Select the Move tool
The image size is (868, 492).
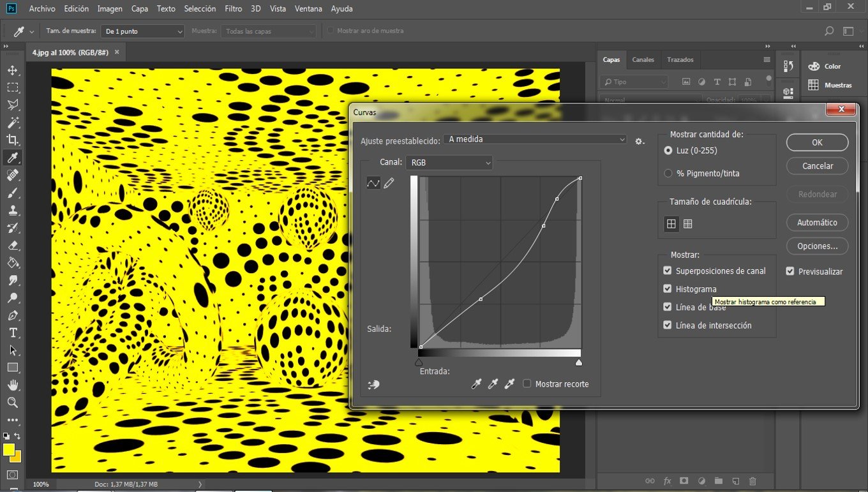12,70
